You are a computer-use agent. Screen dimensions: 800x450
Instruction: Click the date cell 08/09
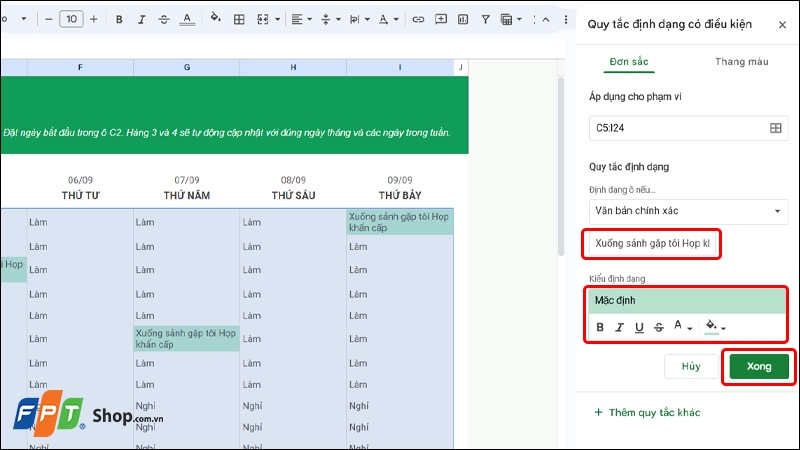(x=293, y=180)
